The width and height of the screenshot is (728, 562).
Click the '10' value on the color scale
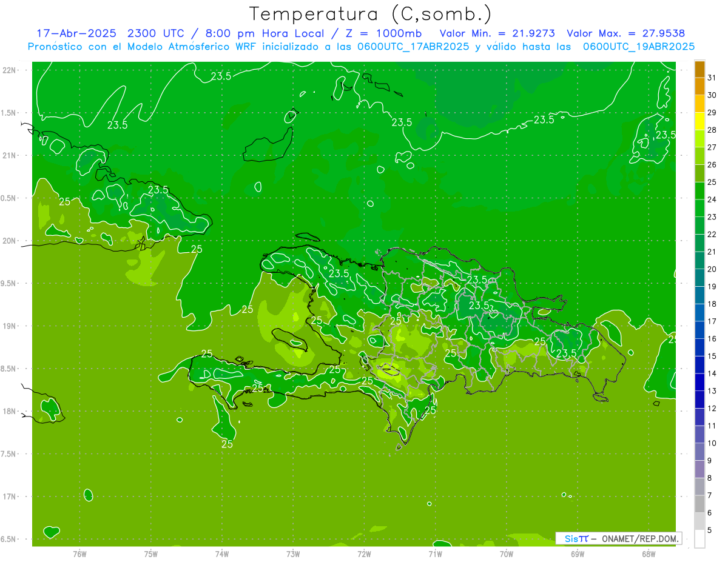click(712, 443)
